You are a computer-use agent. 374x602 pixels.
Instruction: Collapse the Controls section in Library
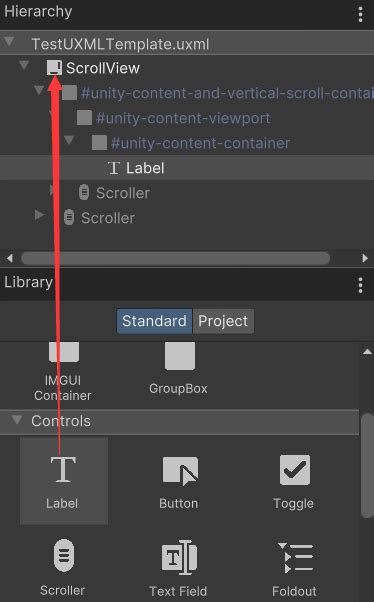click(17, 419)
